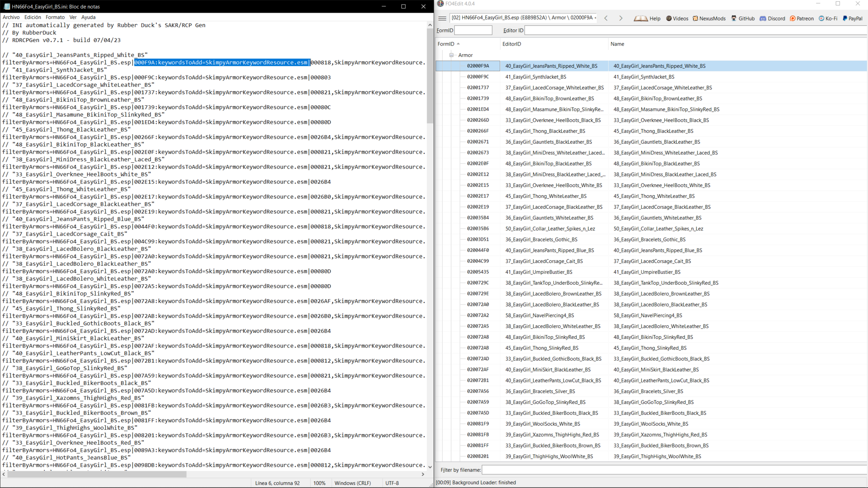868x488 pixels.
Task: Select row 02002671 Gauntlets_BlackLeather
Action: (x=651, y=142)
